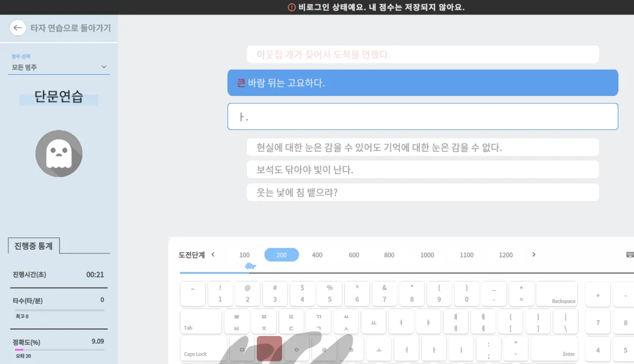Viewport: 634px width, 364px height.
Task: Click the backslash / pipe key
Action: (x=565, y=321)
